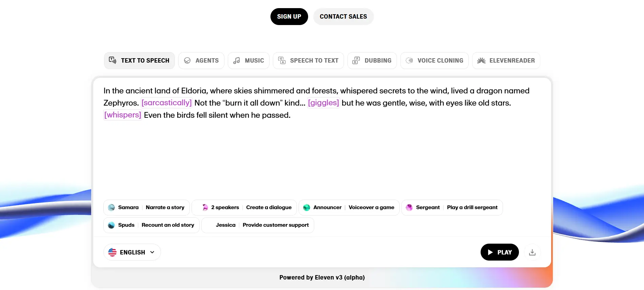Expand language list via chevron arrow
This screenshot has height=290, width=644.
tap(152, 252)
